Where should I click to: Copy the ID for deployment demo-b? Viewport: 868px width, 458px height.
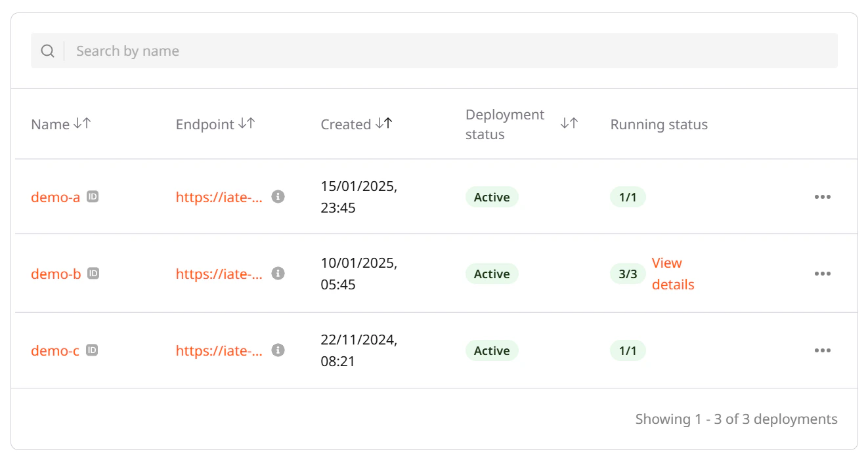coord(93,274)
